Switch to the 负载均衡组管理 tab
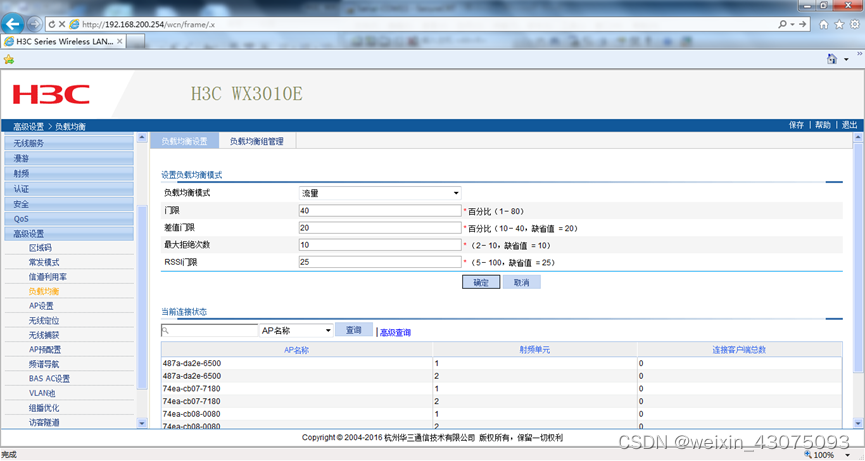This screenshot has width=865, height=461. coord(257,141)
